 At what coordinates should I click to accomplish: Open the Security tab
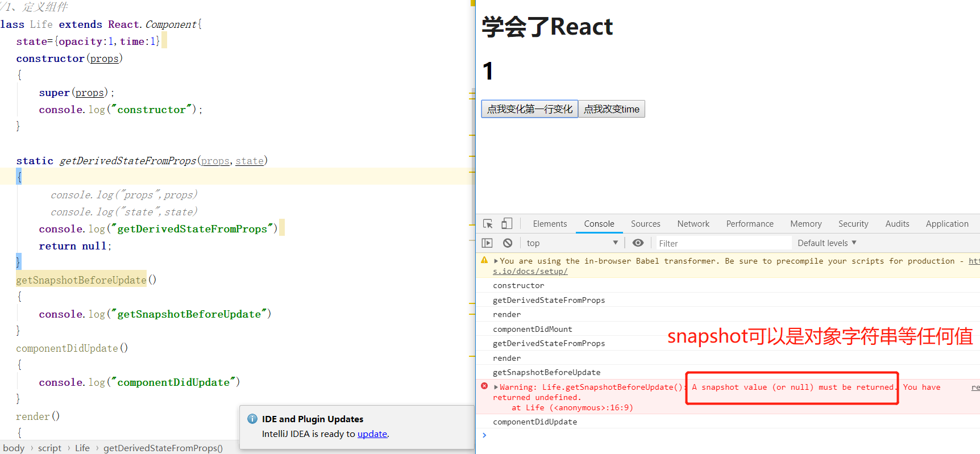click(853, 224)
